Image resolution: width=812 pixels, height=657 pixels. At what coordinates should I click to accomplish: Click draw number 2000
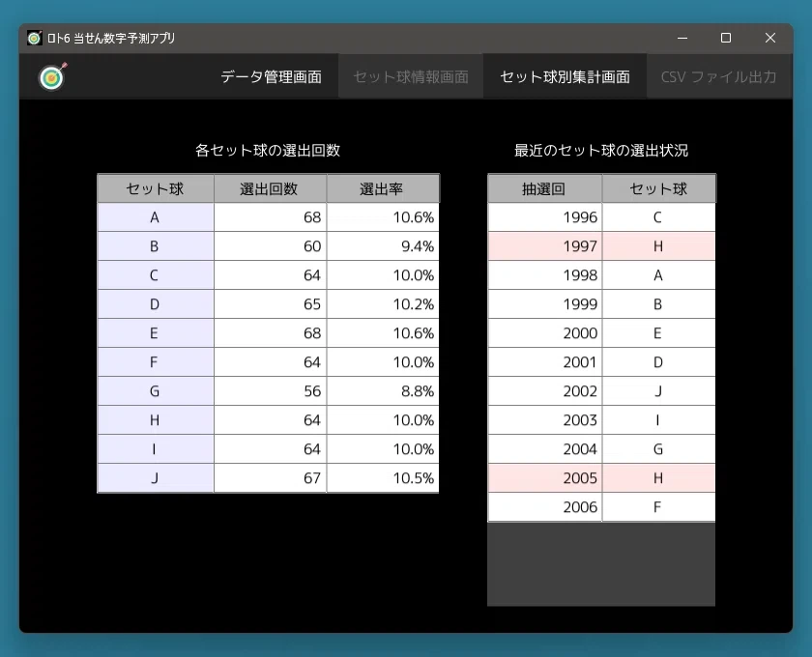(x=545, y=333)
